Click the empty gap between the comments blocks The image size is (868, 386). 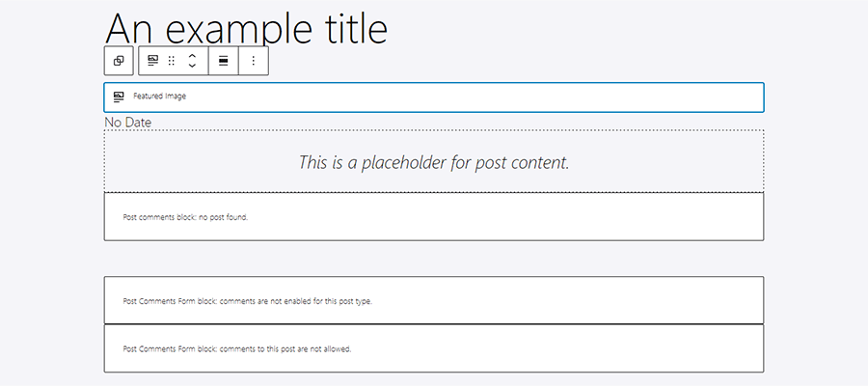tap(434, 259)
